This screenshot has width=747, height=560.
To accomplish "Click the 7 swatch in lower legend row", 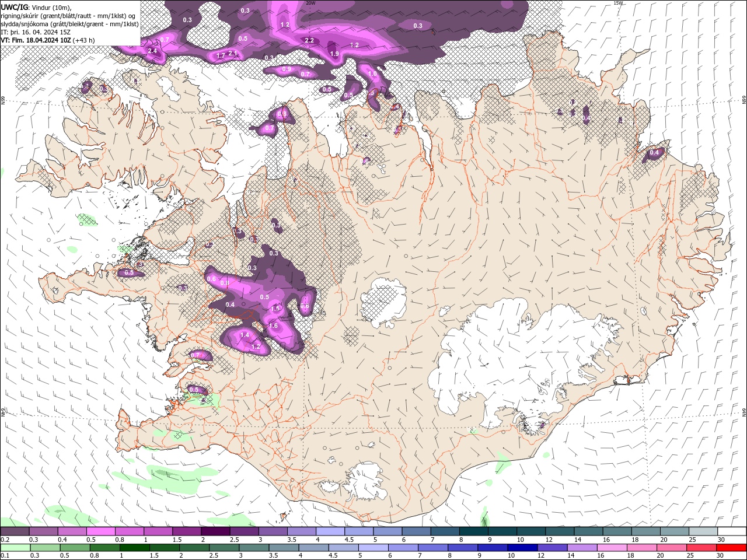I will [432, 548].
